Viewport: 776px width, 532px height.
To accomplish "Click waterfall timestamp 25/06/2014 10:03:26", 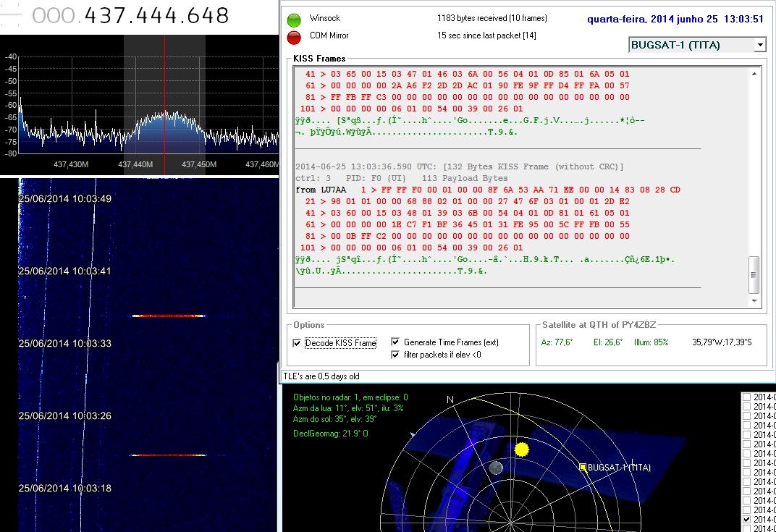I will tap(65, 415).
